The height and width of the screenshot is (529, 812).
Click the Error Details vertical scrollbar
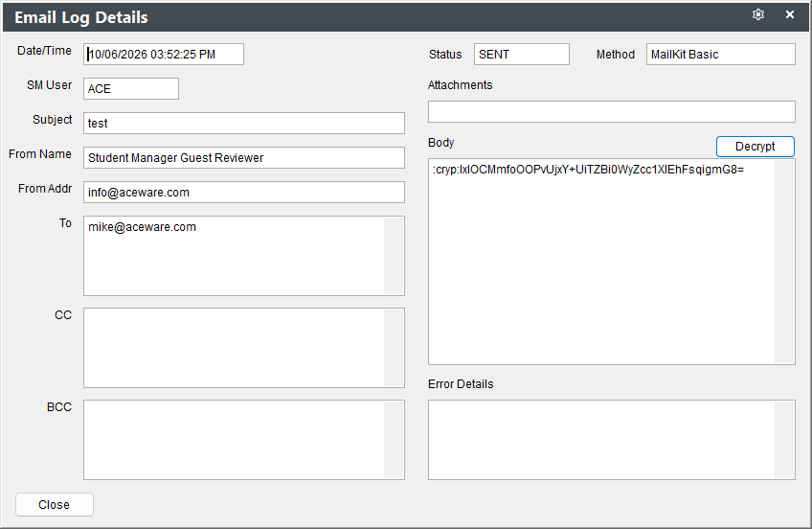pyautogui.click(x=784, y=440)
